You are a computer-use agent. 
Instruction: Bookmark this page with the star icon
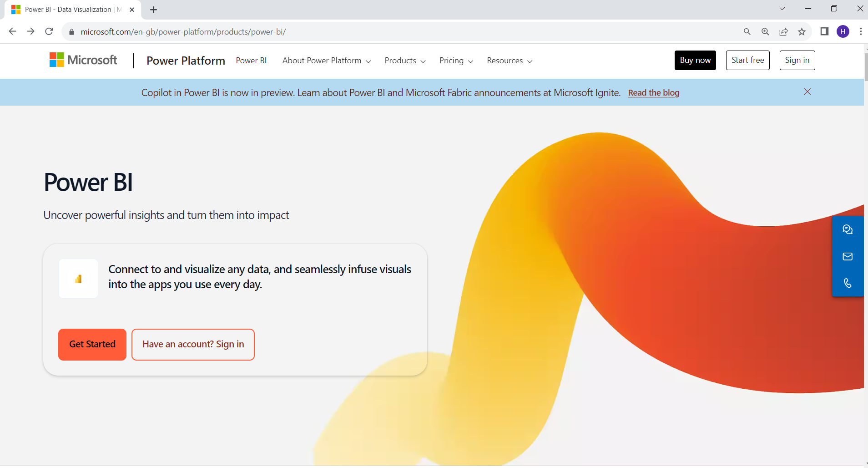coord(802,31)
